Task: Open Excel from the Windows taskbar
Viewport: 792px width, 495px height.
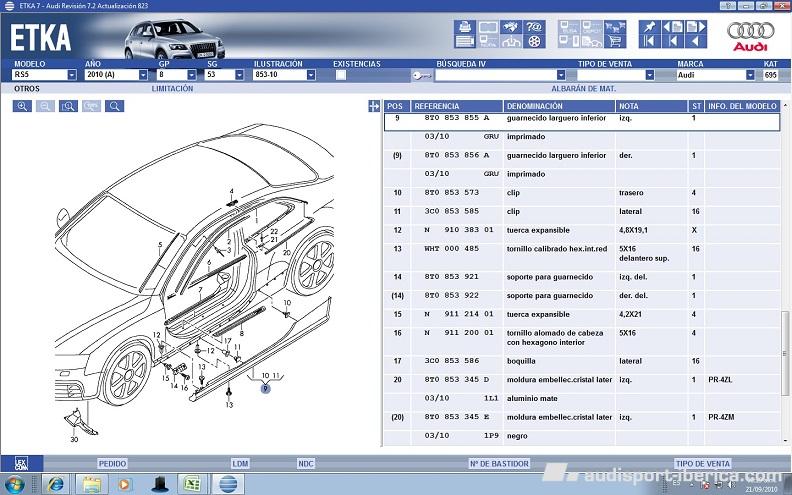Action: pos(191,484)
